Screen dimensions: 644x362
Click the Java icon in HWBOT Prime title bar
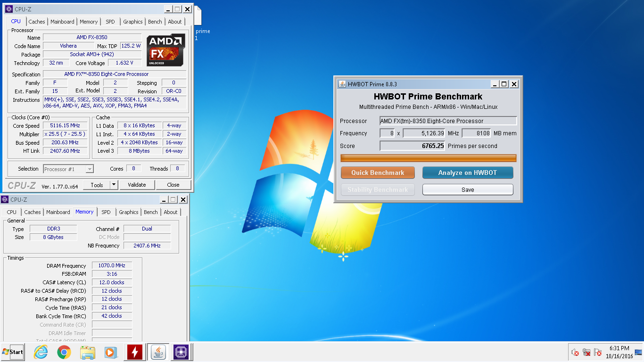pyautogui.click(x=342, y=84)
